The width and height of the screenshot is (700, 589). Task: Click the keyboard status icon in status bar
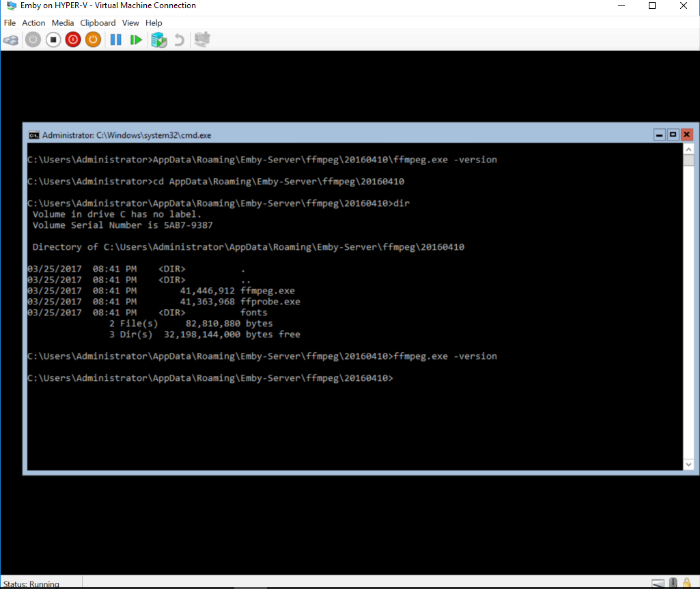[658, 584]
